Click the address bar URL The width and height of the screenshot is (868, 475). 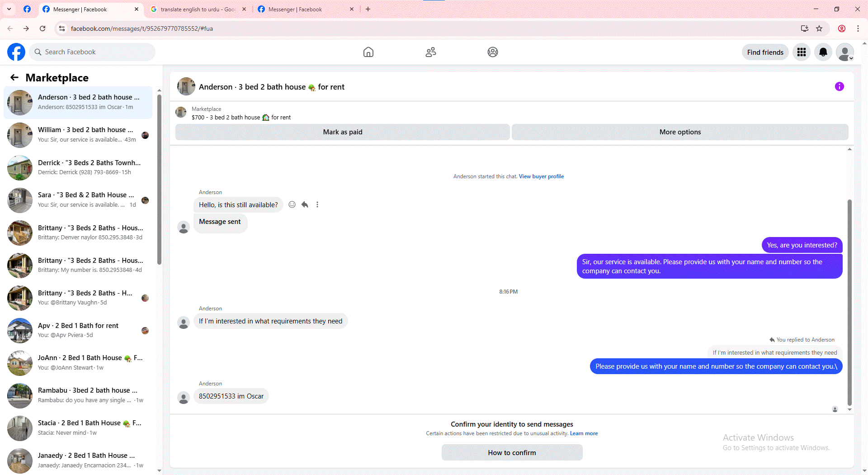pyautogui.click(x=142, y=28)
